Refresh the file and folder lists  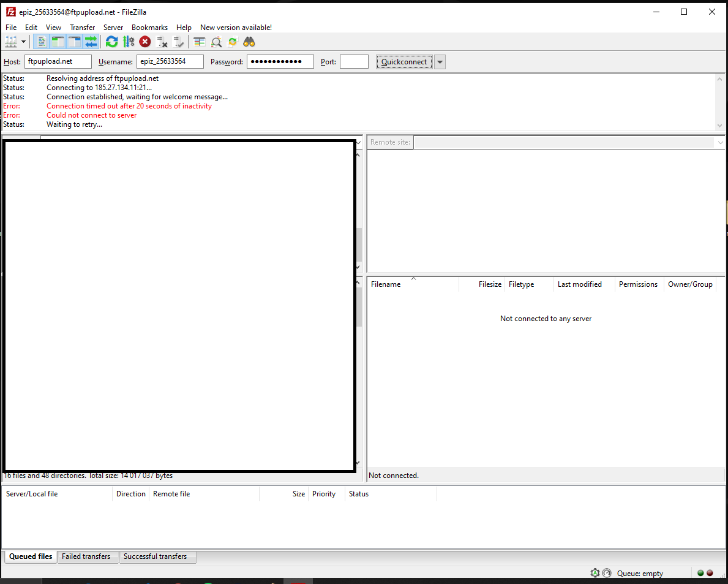click(111, 42)
